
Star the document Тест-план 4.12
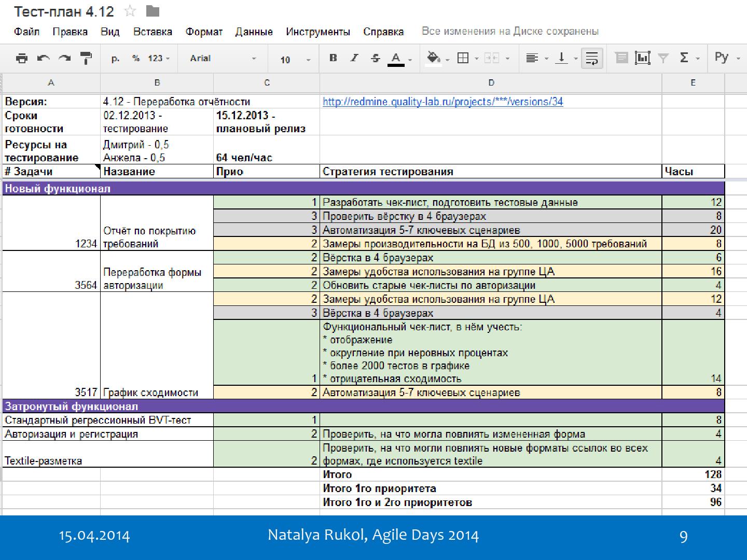pos(131,11)
